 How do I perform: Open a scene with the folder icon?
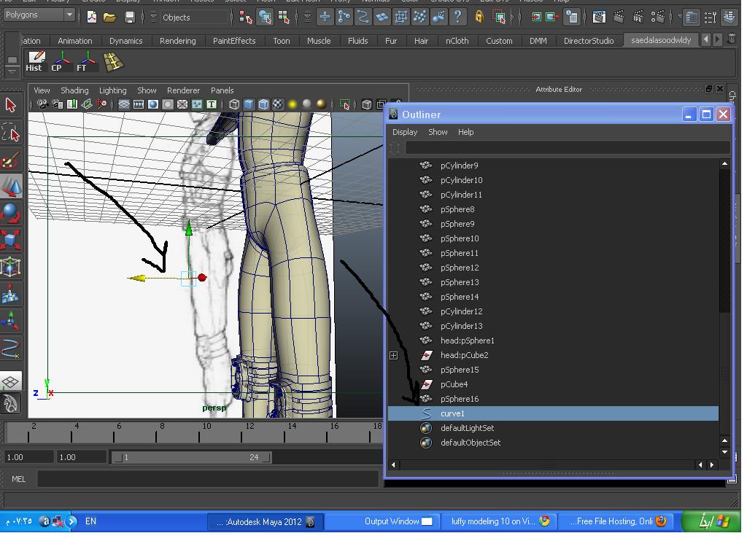109,17
